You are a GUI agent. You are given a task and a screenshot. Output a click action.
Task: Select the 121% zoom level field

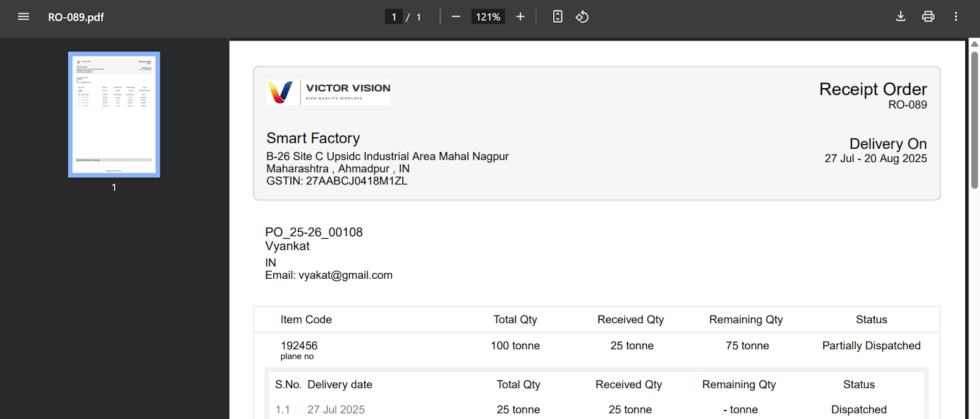click(488, 17)
